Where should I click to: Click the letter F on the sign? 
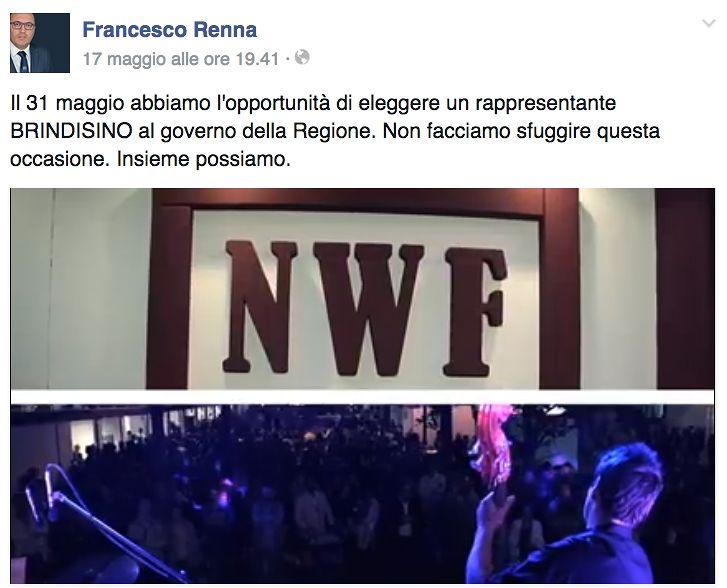point(474,312)
